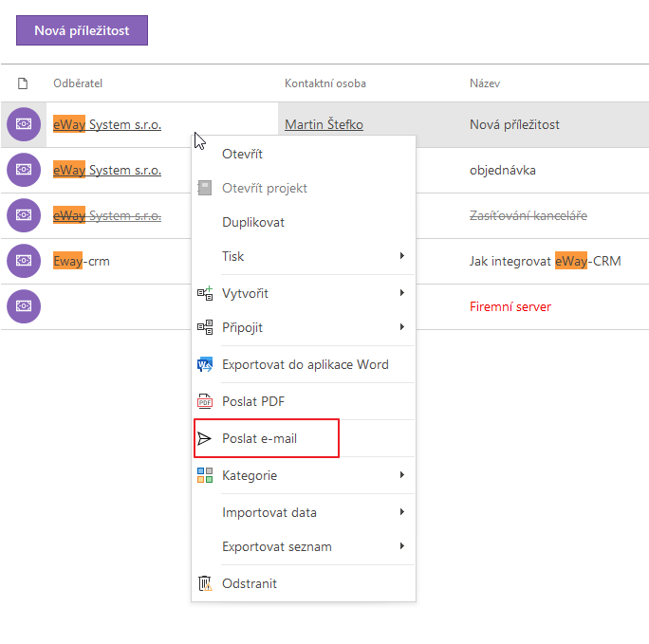Screen dimensions: 649x644
Task: Open the Připojit submenu entry
Action: pos(304,327)
